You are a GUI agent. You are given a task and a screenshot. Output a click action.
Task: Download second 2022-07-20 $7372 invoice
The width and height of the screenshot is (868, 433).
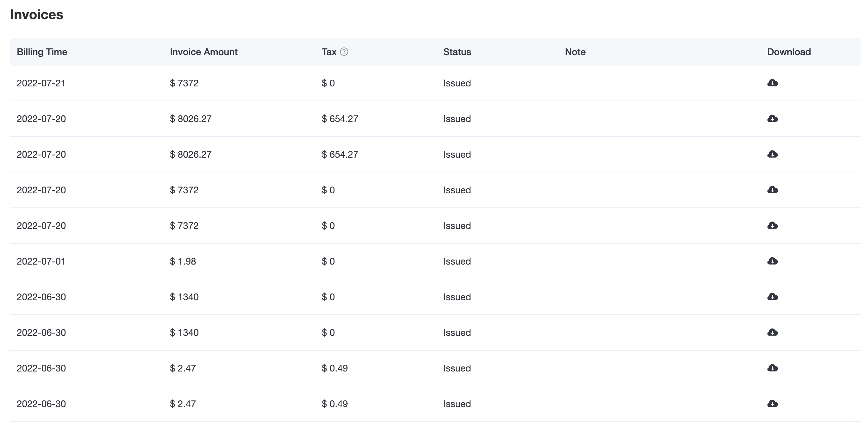pyautogui.click(x=772, y=226)
